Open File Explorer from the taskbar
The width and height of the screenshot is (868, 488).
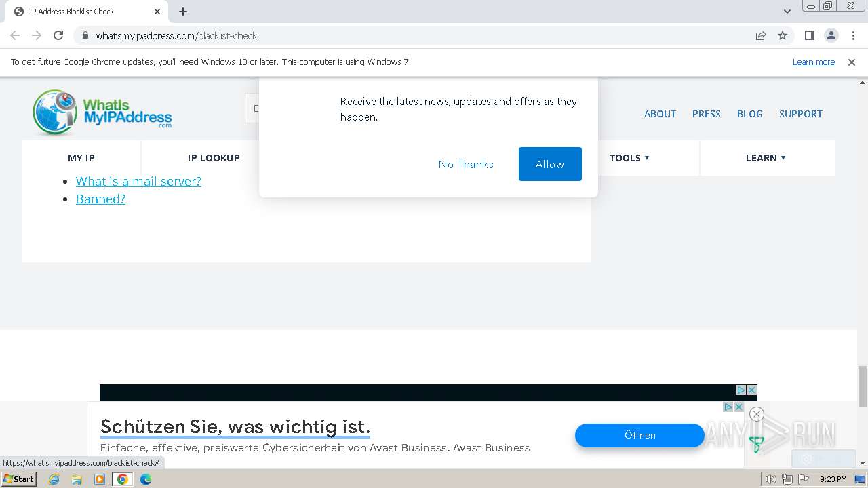[x=77, y=479]
